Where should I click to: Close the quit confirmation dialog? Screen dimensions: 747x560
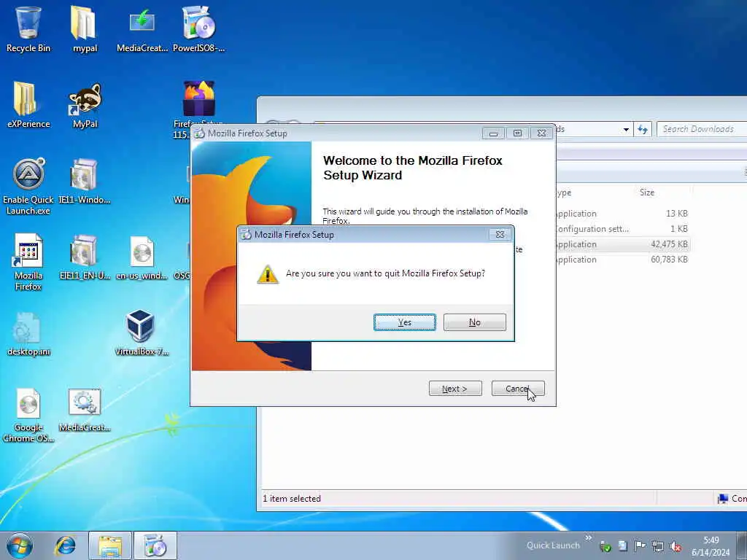click(500, 234)
